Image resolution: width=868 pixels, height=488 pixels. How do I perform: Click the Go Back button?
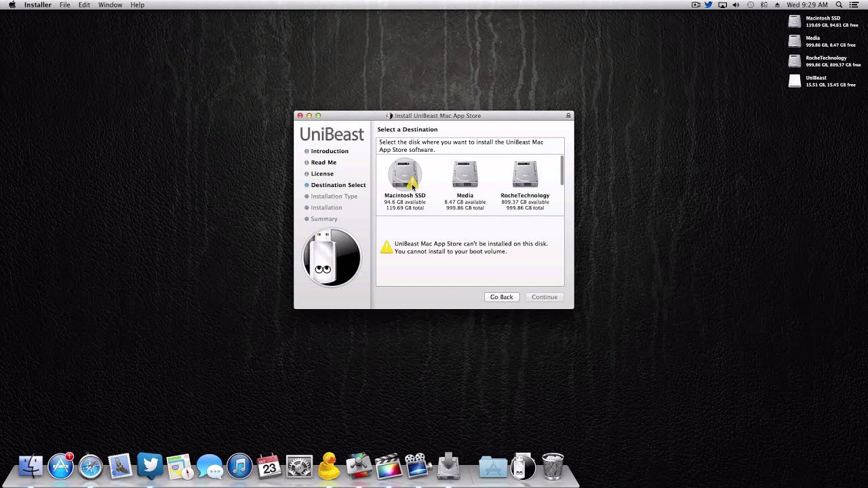point(502,297)
